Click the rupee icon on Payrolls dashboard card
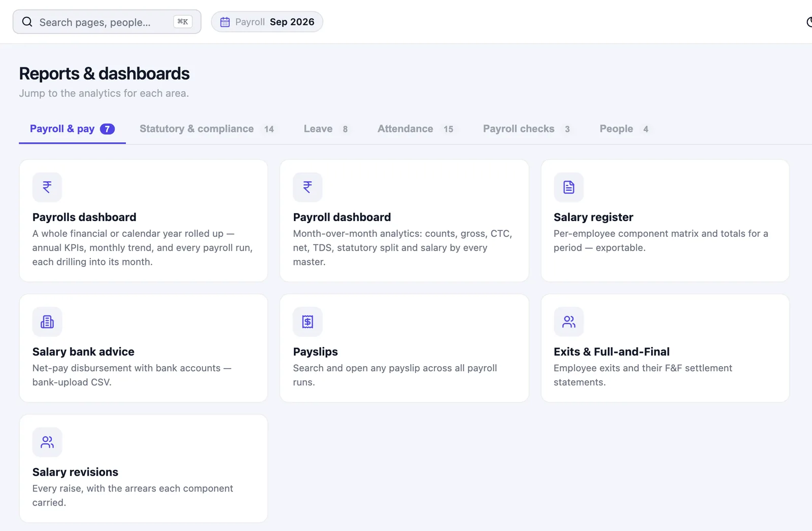Screen dimensions: 812x531 pos(47,187)
